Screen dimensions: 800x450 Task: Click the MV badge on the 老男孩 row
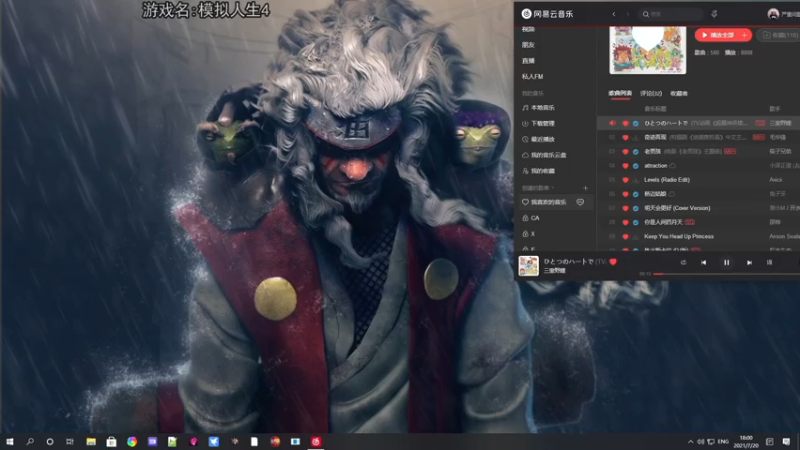(730, 152)
